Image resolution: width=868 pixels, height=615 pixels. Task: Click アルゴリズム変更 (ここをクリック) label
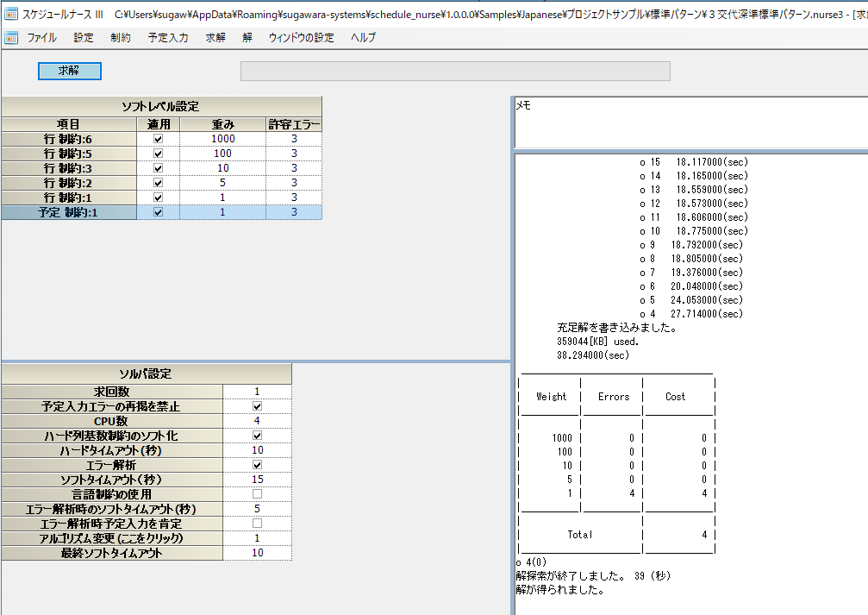(x=112, y=538)
